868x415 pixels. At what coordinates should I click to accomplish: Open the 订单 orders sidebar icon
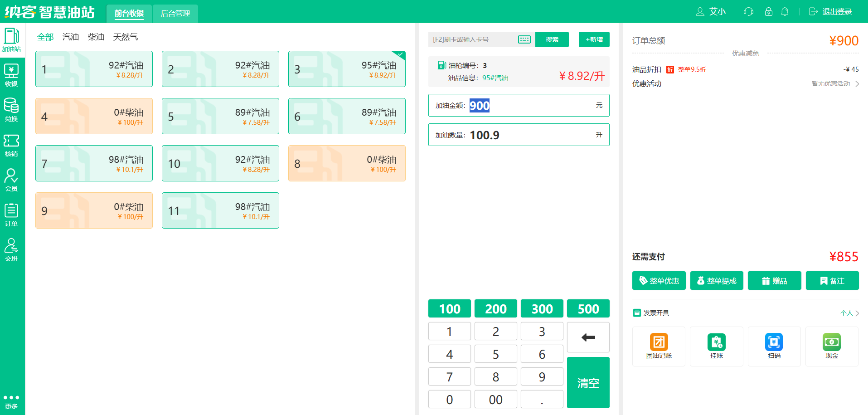coord(11,215)
